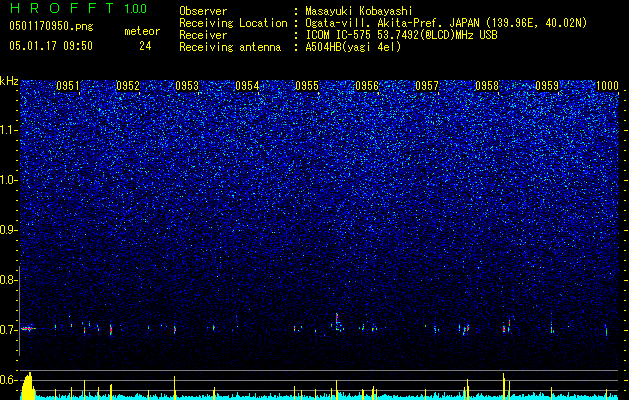Click the 0955 time marker

pyautogui.click(x=307, y=86)
